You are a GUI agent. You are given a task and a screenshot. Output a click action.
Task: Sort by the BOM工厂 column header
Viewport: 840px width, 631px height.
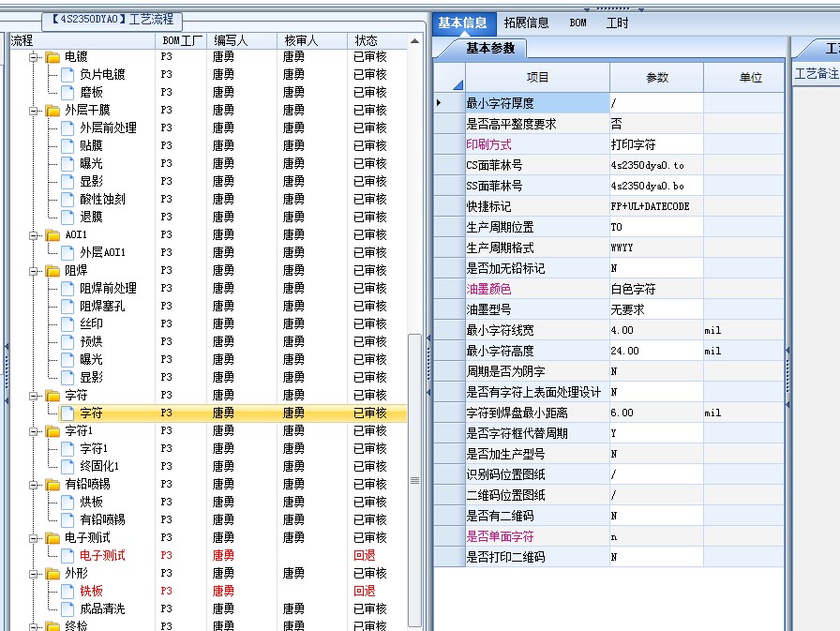[182, 40]
